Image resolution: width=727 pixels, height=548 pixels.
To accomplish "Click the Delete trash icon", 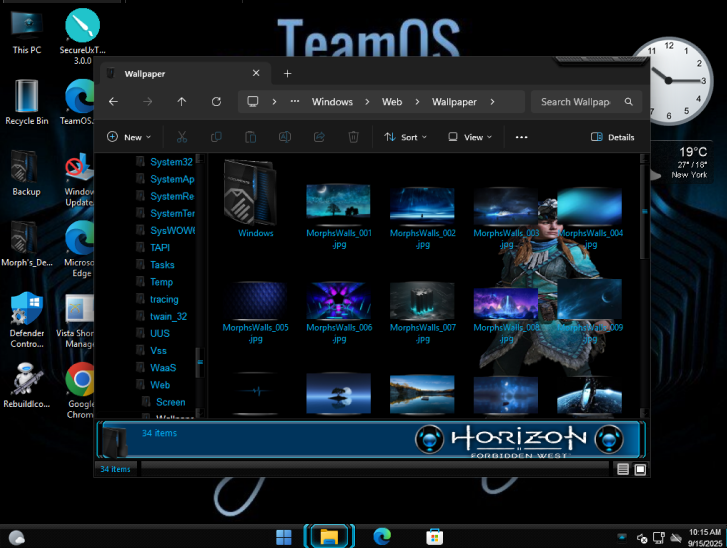I will click(353, 137).
